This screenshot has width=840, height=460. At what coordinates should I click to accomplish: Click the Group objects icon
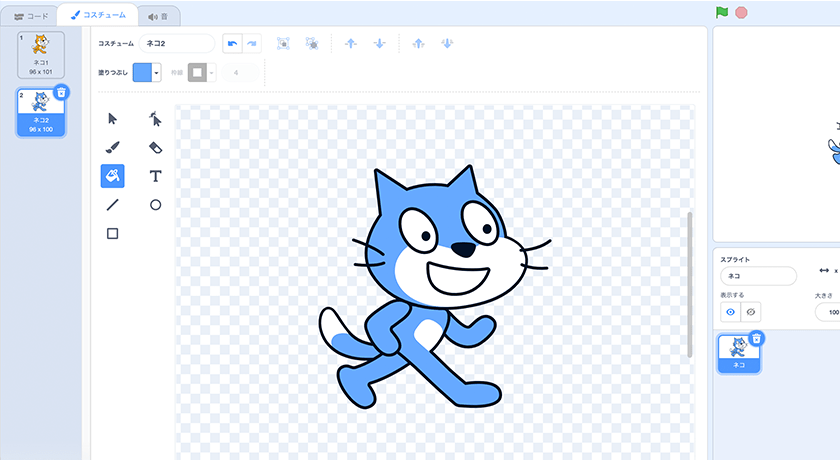[283, 43]
